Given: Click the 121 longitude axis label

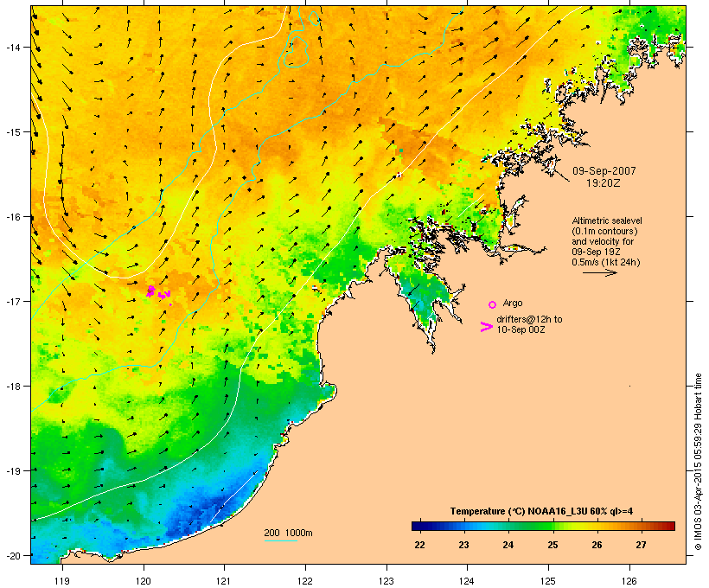Looking at the screenshot, I should pyautogui.click(x=224, y=581).
